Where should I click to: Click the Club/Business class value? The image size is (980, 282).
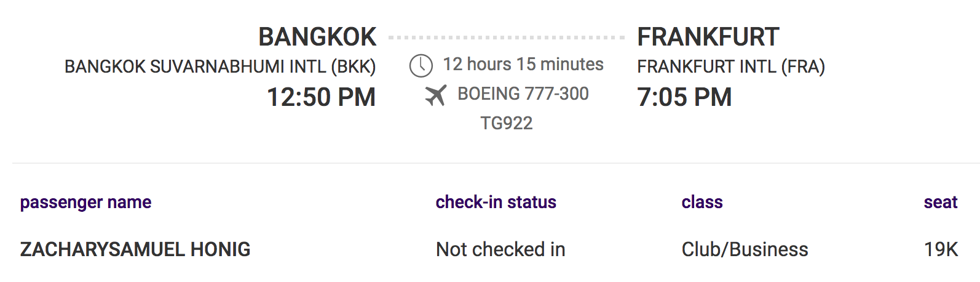(x=745, y=249)
